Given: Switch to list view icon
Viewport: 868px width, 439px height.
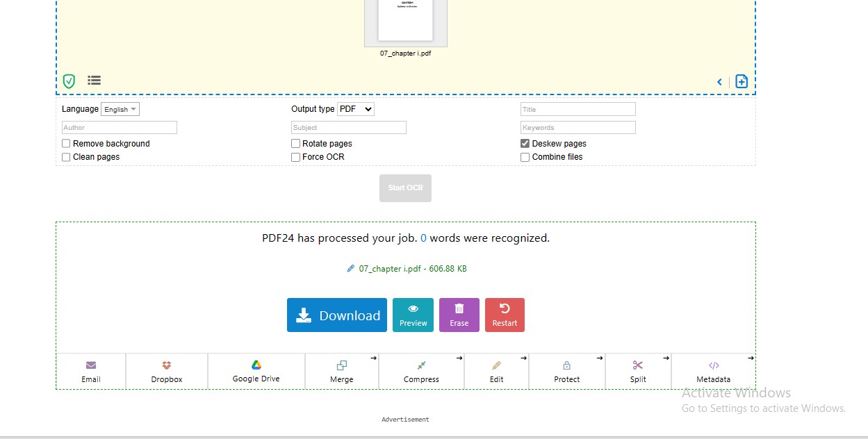Looking at the screenshot, I should tap(94, 81).
